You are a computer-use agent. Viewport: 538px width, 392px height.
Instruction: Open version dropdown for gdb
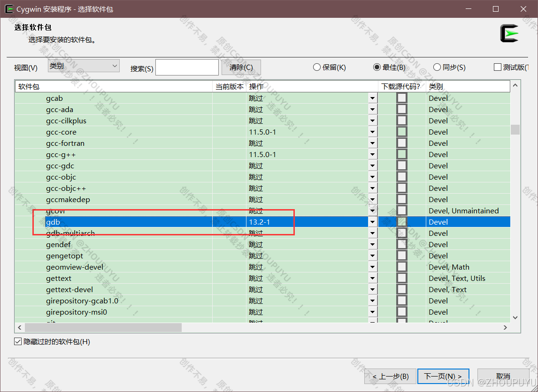(x=373, y=222)
